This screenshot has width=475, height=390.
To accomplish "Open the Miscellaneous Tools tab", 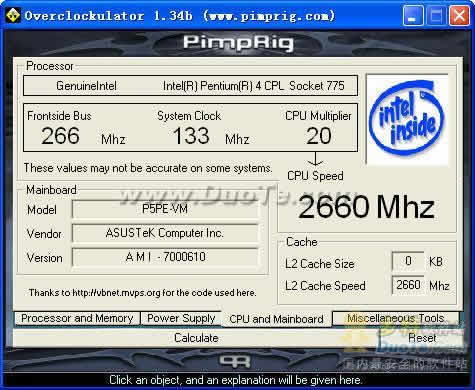I will click(396, 318).
